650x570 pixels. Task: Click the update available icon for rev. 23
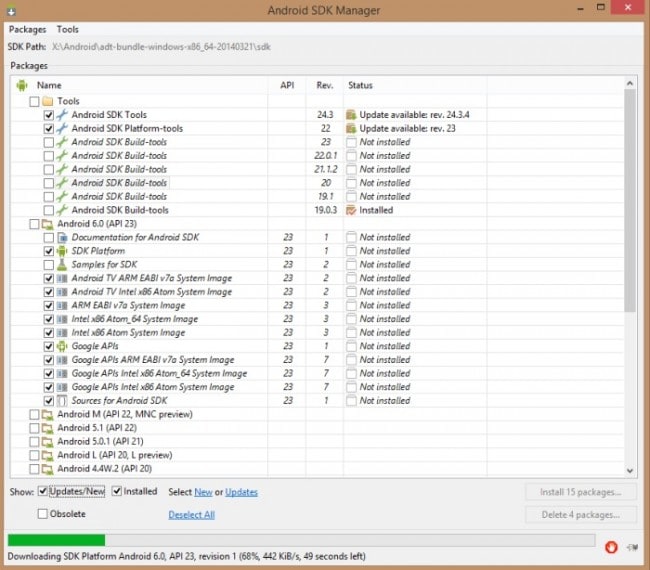pyautogui.click(x=351, y=129)
